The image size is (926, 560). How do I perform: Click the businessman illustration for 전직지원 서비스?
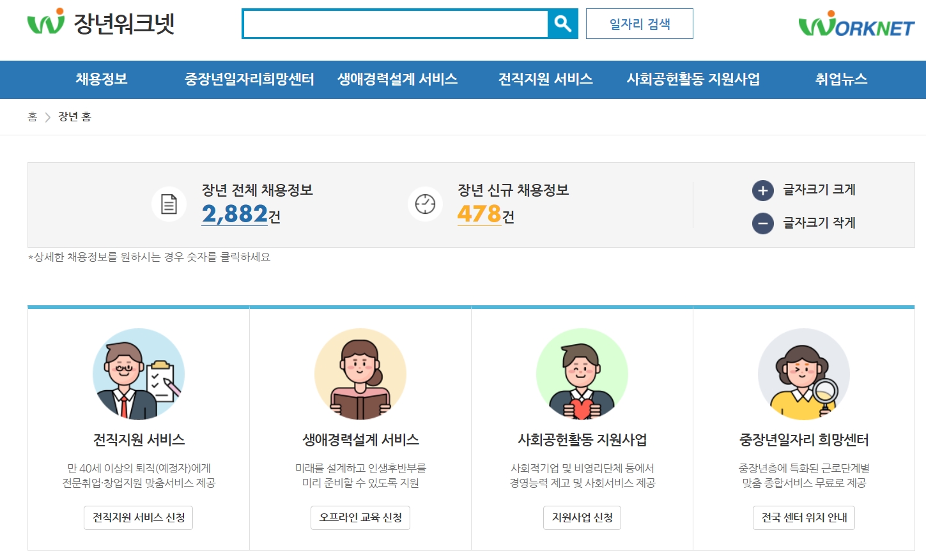click(139, 374)
